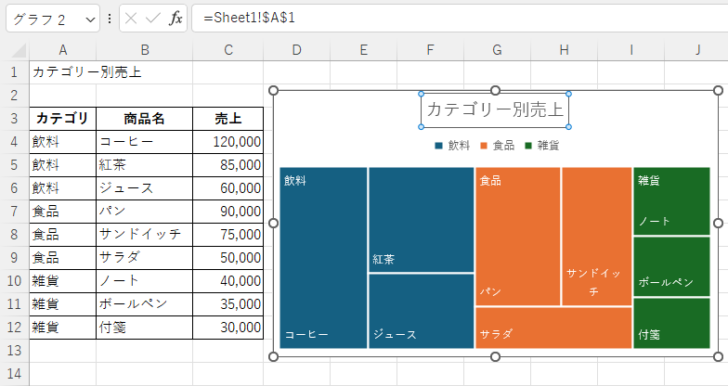Screen dimensions: 728x386
Task: Select the サラダ treemap block
Action: pos(553,328)
